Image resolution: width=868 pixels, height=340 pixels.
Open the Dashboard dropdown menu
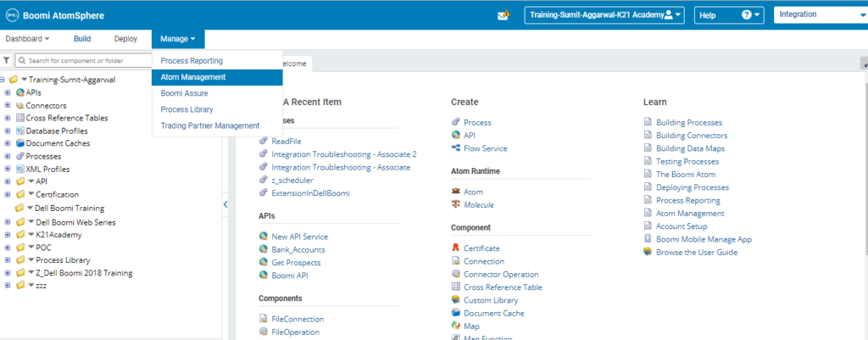pyautogui.click(x=27, y=39)
